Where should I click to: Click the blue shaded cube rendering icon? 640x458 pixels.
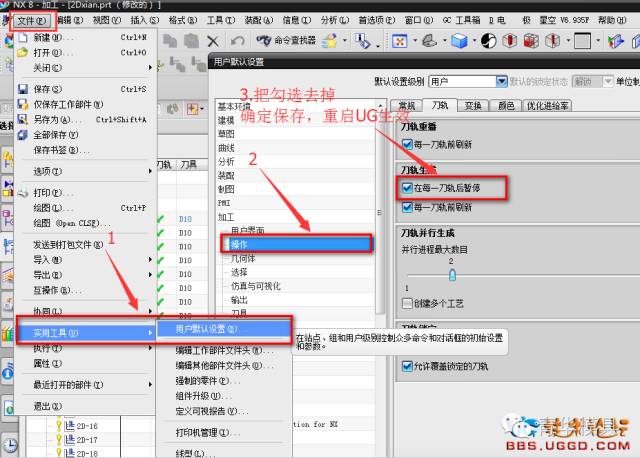click(x=459, y=41)
